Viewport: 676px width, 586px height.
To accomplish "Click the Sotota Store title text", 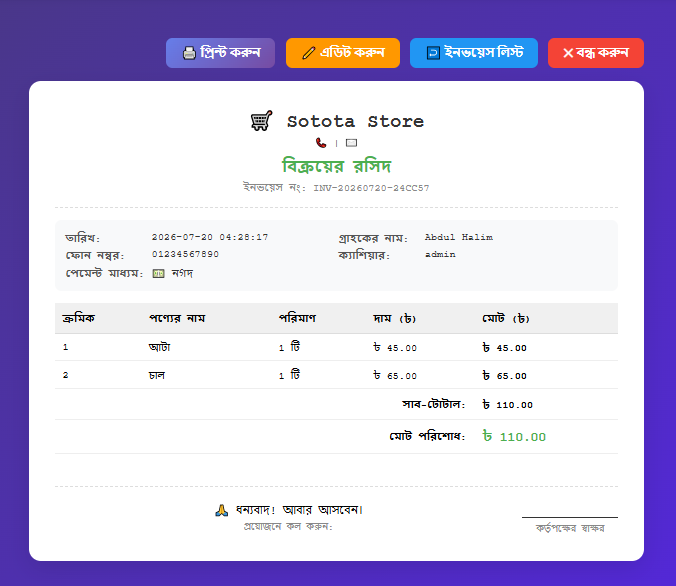I will coord(355,122).
